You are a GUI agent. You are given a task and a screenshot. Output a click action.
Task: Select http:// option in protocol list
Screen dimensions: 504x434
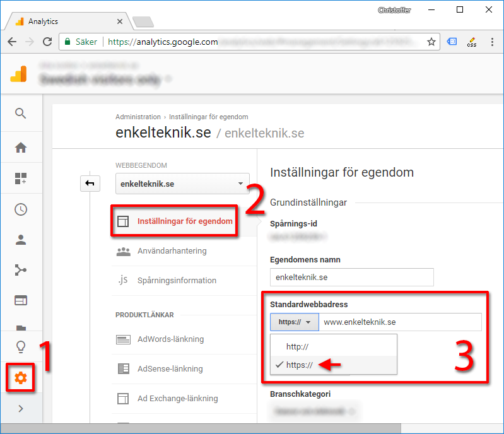click(x=297, y=346)
